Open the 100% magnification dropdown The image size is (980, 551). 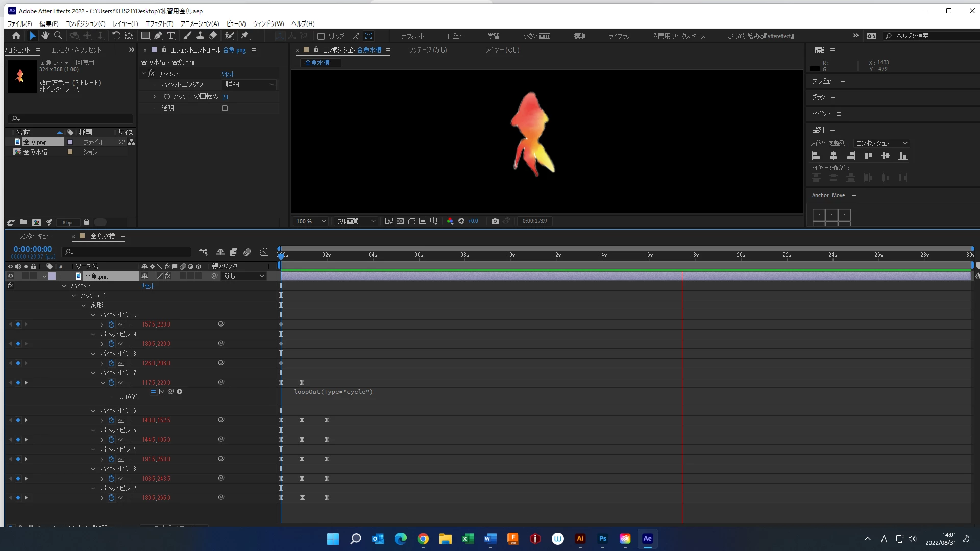tap(310, 221)
